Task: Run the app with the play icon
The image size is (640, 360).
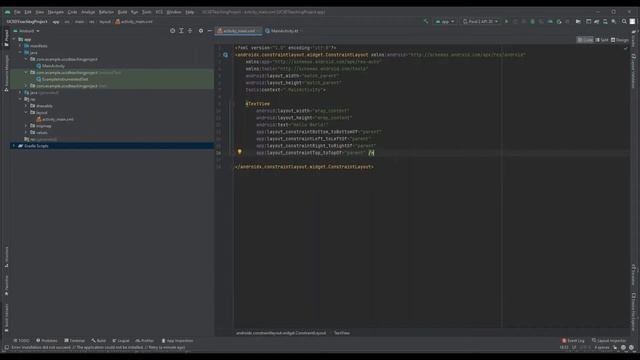Action: (x=507, y=21)
